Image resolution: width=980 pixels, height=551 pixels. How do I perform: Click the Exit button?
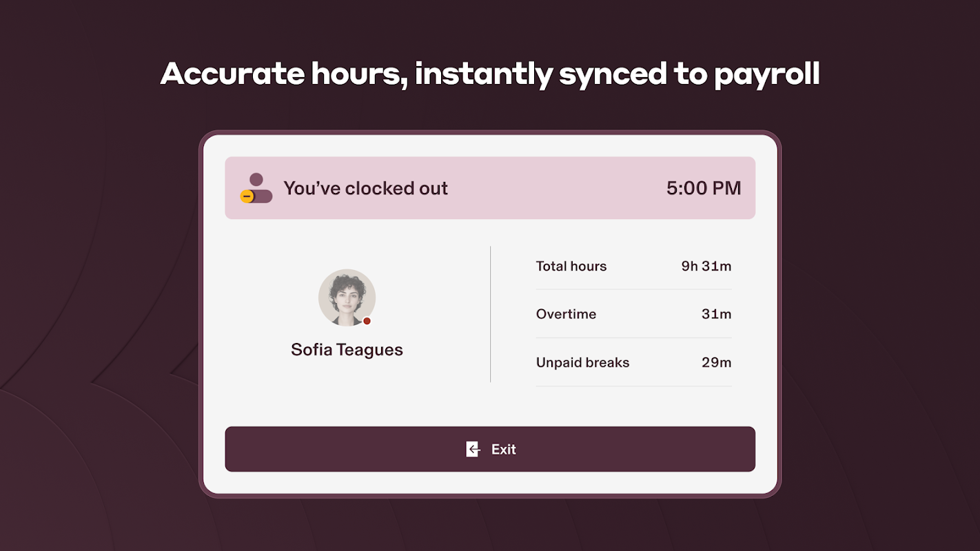coord(490,449)
